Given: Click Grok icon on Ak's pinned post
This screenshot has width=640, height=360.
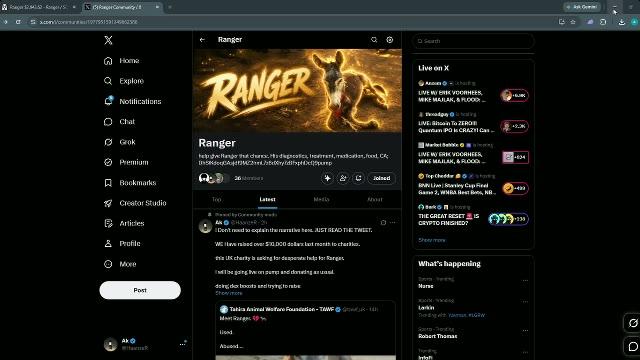Looking at the screenshot, I should (x=383, y=222).
